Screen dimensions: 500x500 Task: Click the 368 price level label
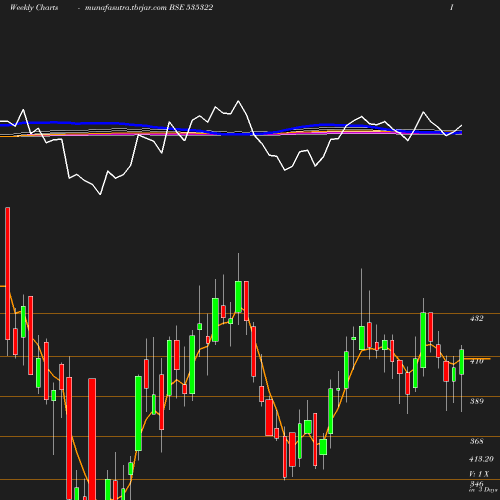point(476,441)
